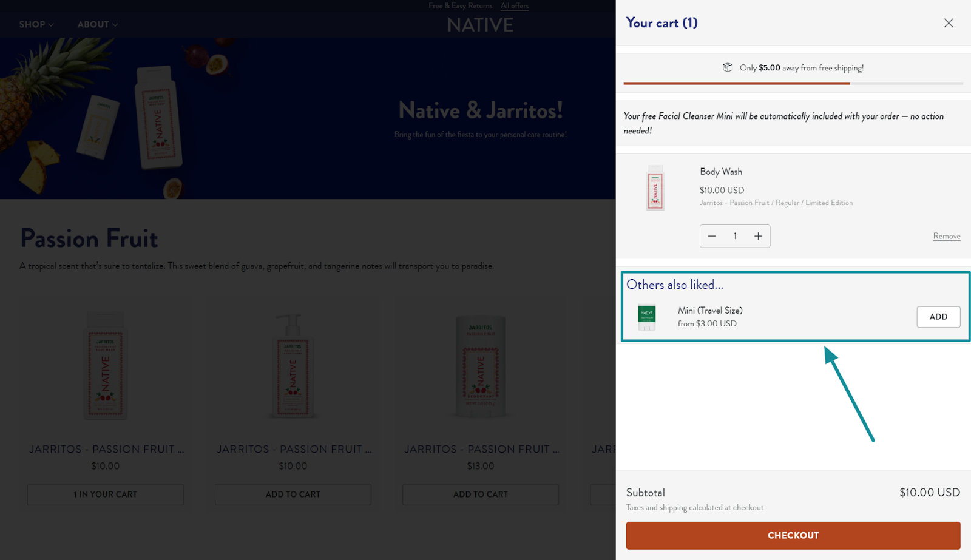Add second Jarritos Passion Fruit item to cart
This screenshot has height=560, width=971.
pos(293,494)
